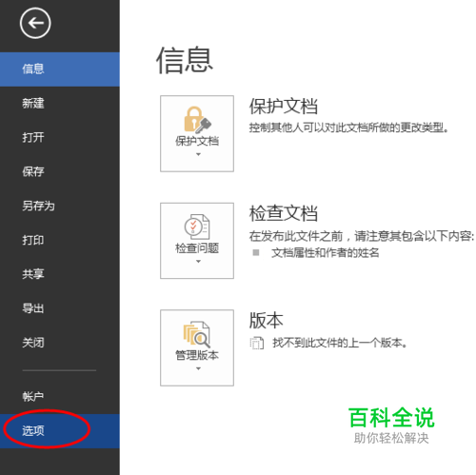Click 关闭 in the sidebar
The height and width of the screenshot is (475, 476).
(60, 343)
